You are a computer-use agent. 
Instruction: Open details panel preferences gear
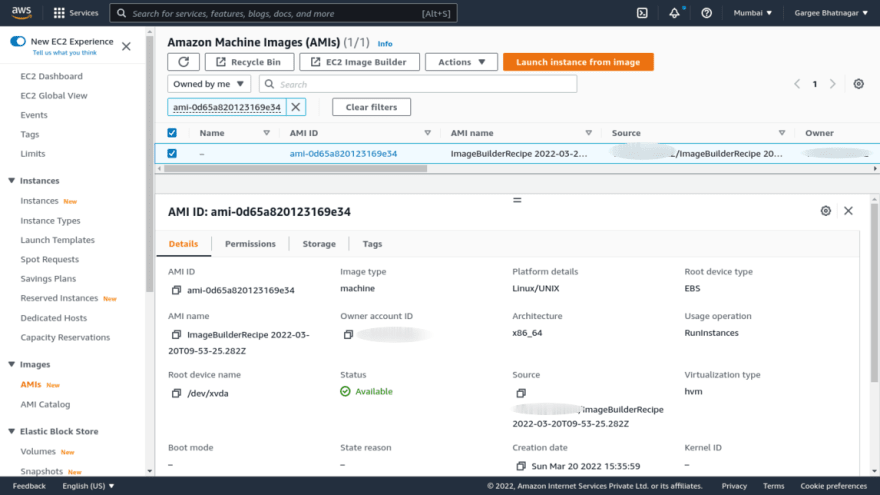tap(825, 211)
